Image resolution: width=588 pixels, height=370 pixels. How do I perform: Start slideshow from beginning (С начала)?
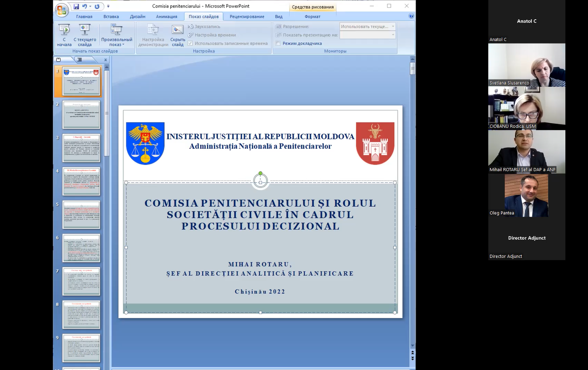(64, 35)
